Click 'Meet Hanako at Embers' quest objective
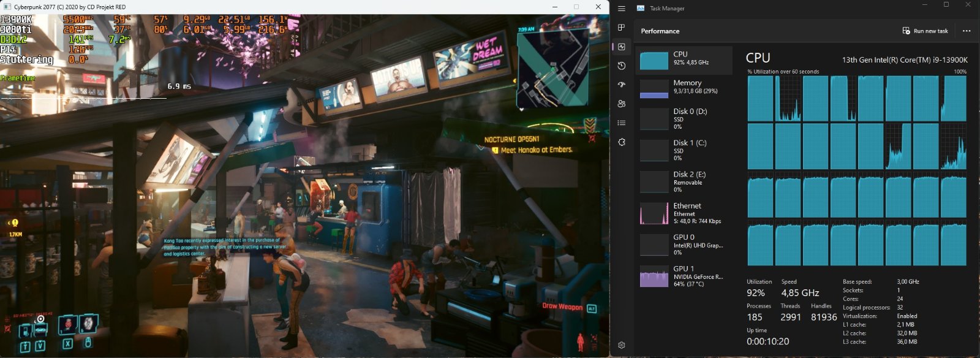980x358 pixels. point(537,150)
